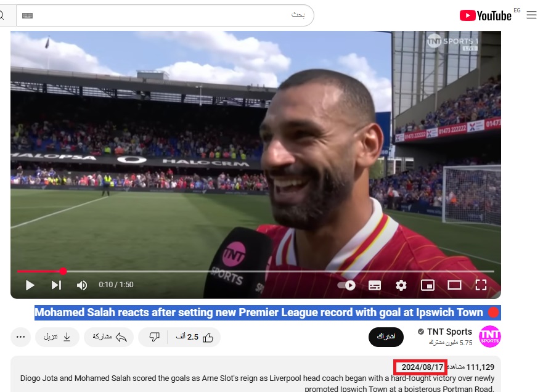Mute the video volume
543x392 pixels.
tap(82, 285)
